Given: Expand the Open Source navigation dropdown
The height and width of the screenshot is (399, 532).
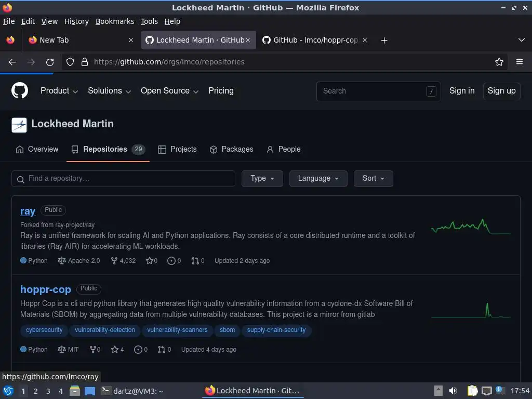Looking at the screenshot, I should click(169, 90).
